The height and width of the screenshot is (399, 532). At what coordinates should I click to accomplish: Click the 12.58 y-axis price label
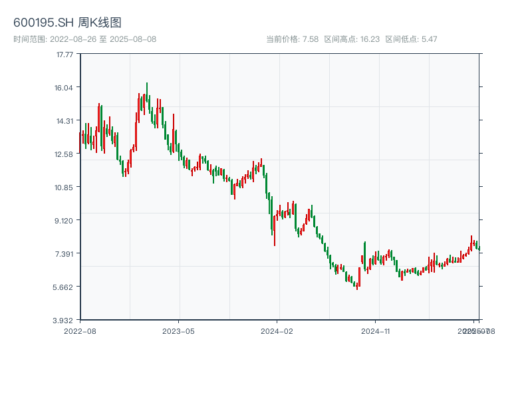[x=64, y=154]
